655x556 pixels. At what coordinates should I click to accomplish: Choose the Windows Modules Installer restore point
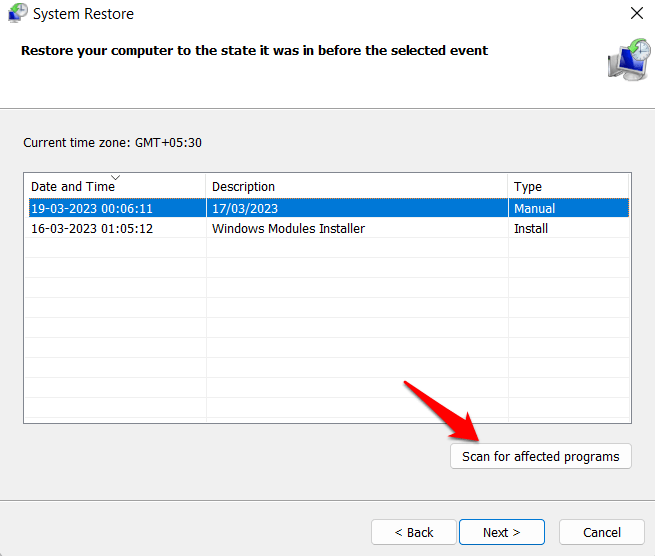click(288, 229)
